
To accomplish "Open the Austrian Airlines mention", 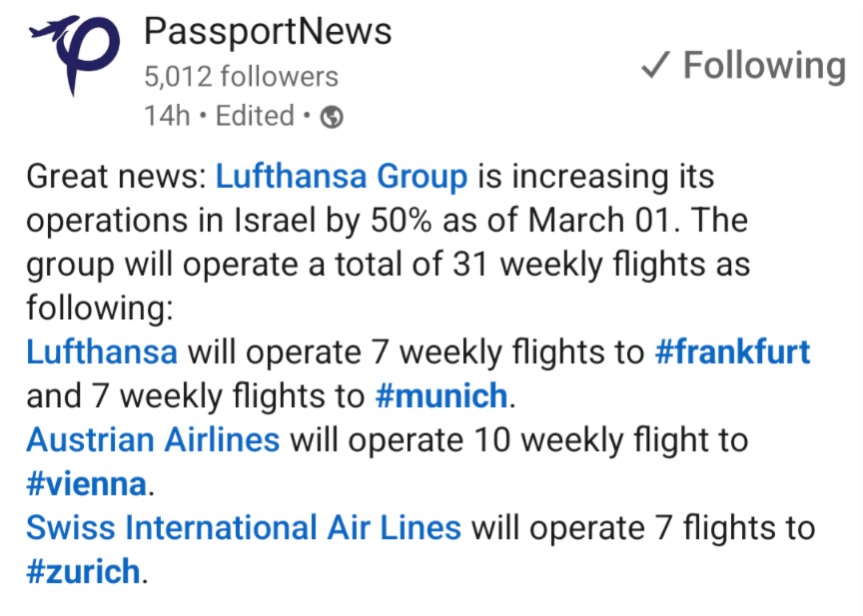I will pos(153,439).
